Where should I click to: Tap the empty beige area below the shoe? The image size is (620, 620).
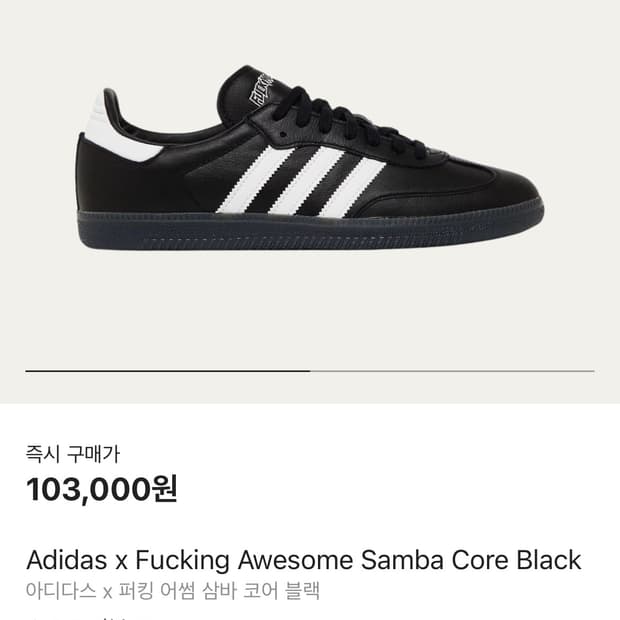pos(310,308)
